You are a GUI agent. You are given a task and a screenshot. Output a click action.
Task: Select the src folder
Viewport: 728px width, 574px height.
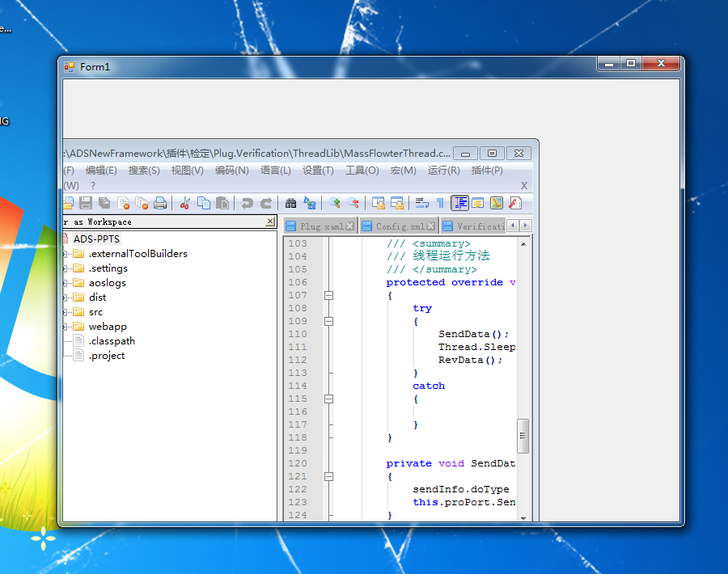[x=95, y=312]
